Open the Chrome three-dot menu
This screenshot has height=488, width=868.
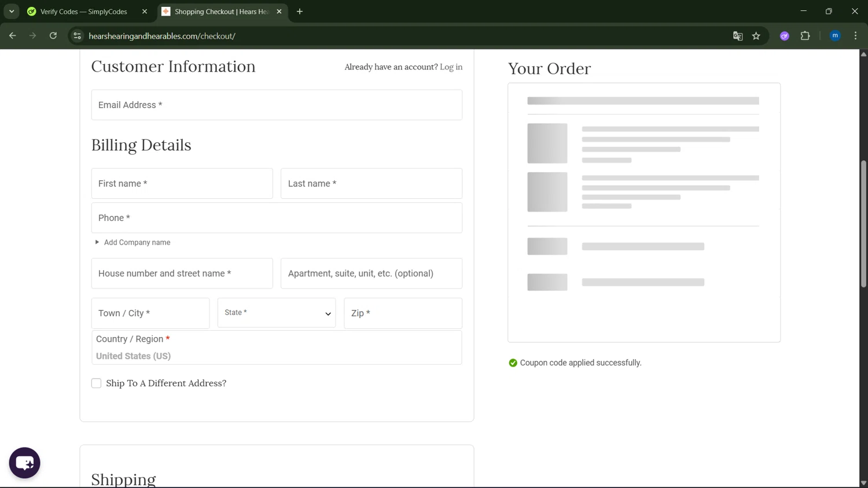(x=855, y=36)
